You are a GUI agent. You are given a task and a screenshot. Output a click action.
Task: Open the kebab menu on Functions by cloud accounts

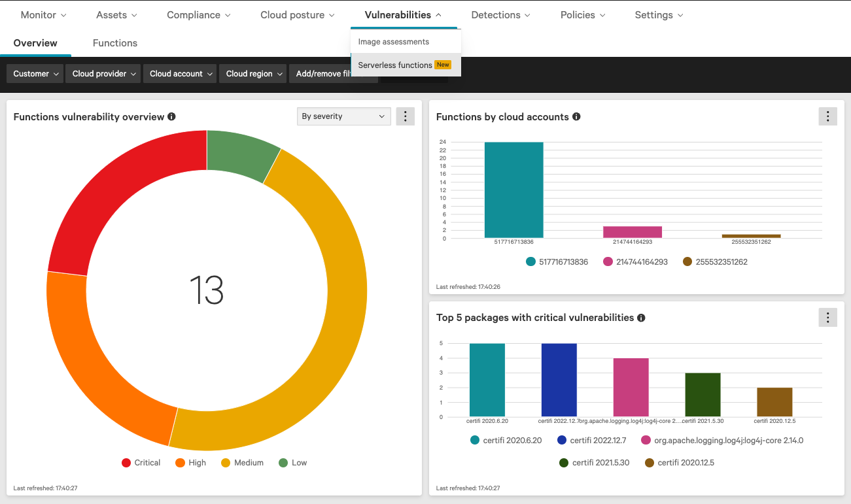pyautogui.click(x=827, y=116)
